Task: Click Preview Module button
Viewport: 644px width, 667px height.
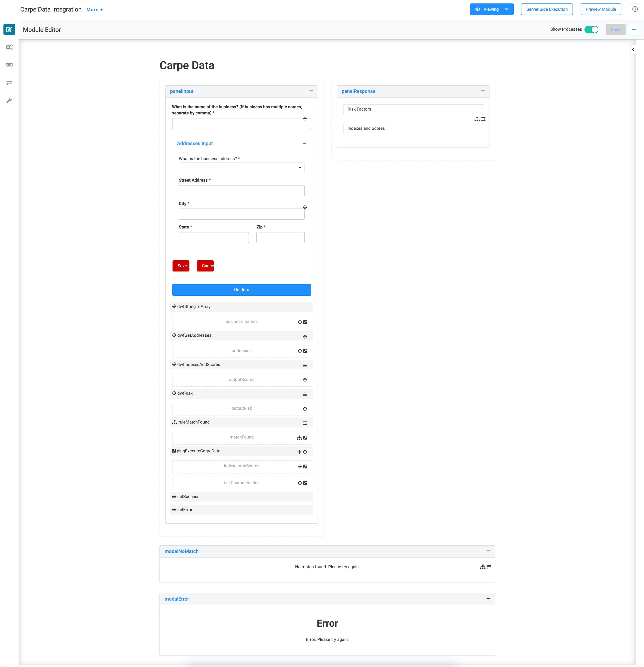Action: coord(600,9)
